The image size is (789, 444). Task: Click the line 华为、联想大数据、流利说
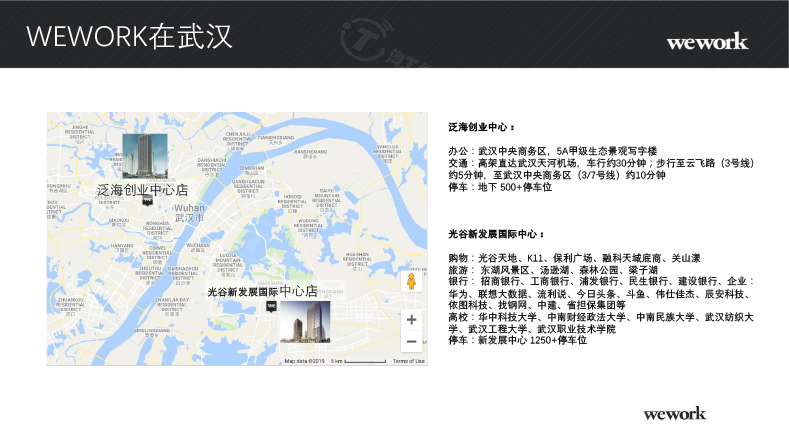point(600,294)
